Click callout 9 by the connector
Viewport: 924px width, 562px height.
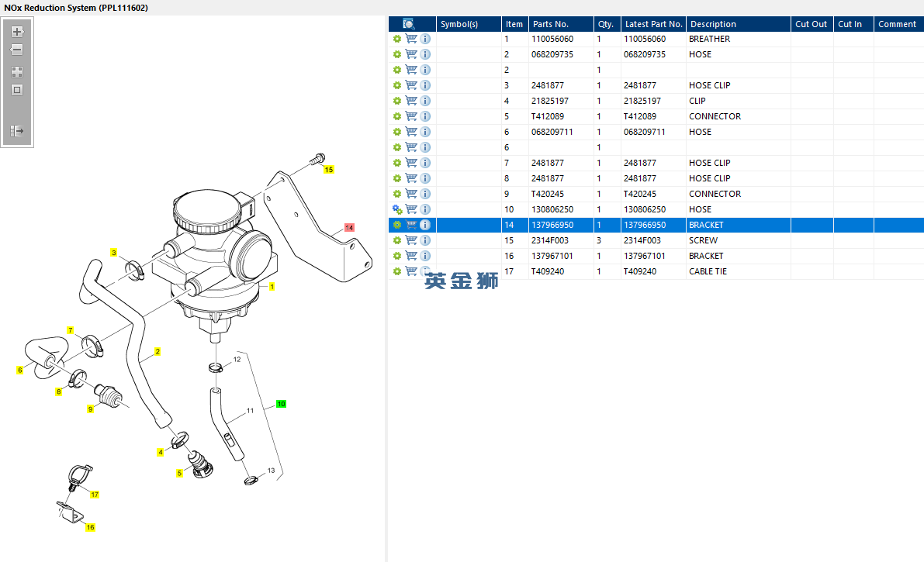pyautogui.click(x=90, y=409)
